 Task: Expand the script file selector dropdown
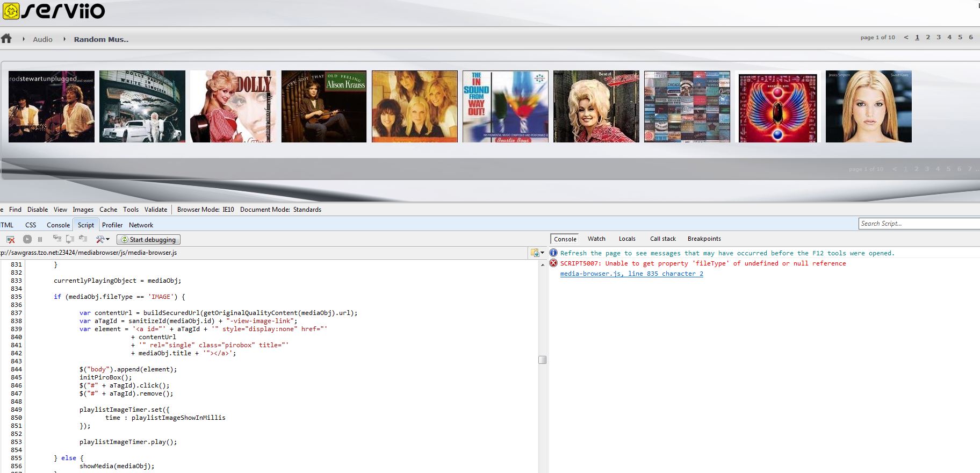[537, 253]
